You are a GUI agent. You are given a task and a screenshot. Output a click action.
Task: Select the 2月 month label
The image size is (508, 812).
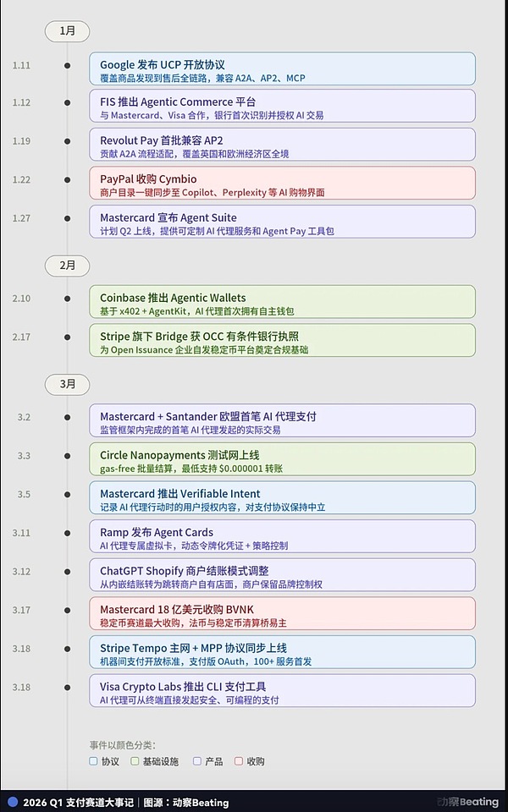coord(68,265)
